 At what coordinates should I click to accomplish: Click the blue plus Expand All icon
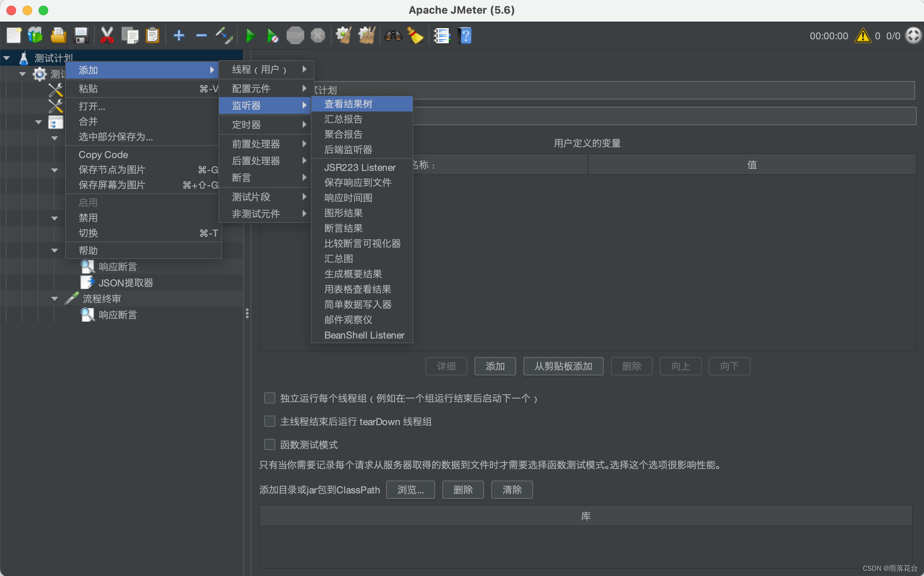tap(179, 36)
